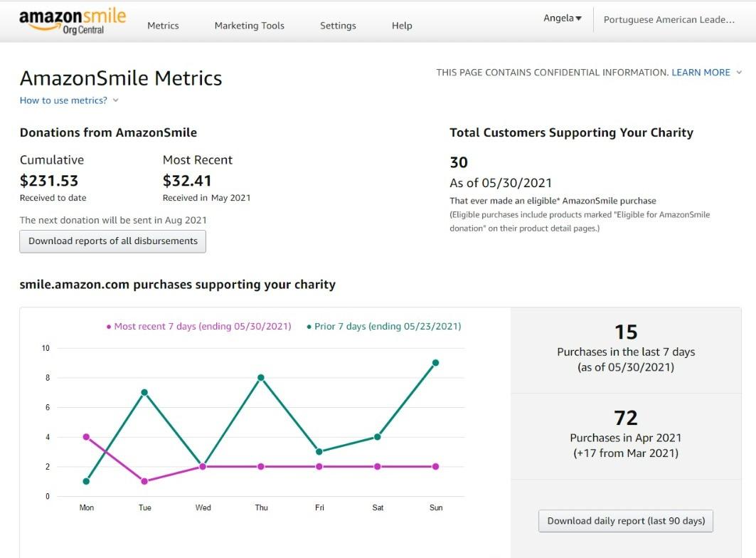The height and width of the screenshot is (558, 756).
Task: Click the AmazonSmile Metrics heading
Action: (121, 78)
